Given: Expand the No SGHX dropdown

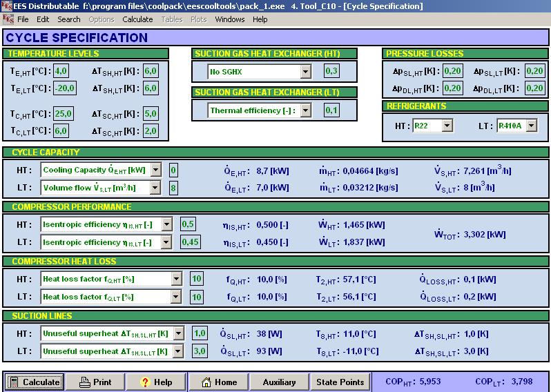Looking at the screenshot, I should (306, 72).
